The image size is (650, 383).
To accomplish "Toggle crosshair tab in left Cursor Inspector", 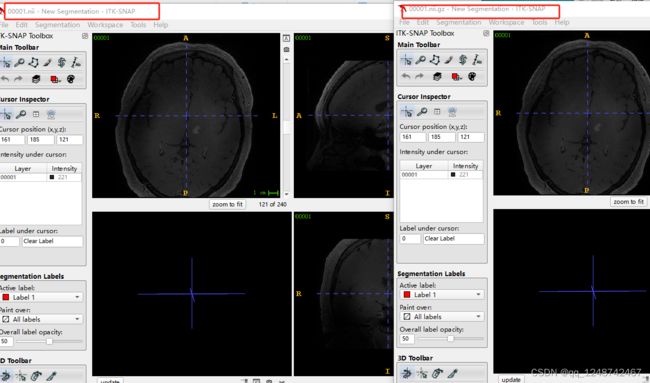I will coord(6,114).
